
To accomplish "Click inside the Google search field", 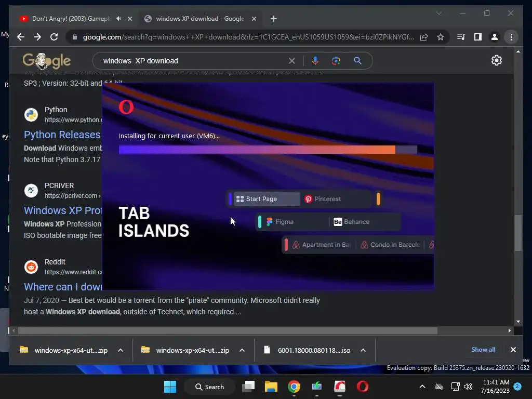I will [193, 61].
